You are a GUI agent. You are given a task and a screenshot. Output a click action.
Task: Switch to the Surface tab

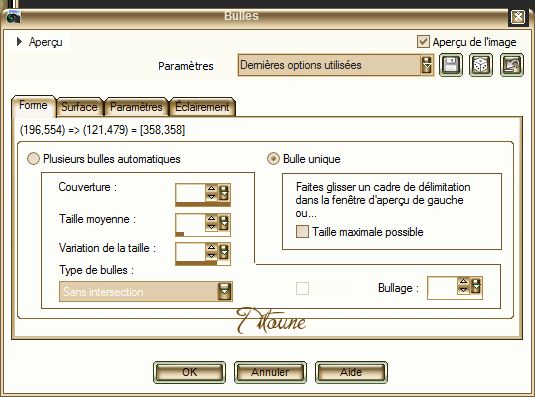pyautogui.click(x=79, y=107)
